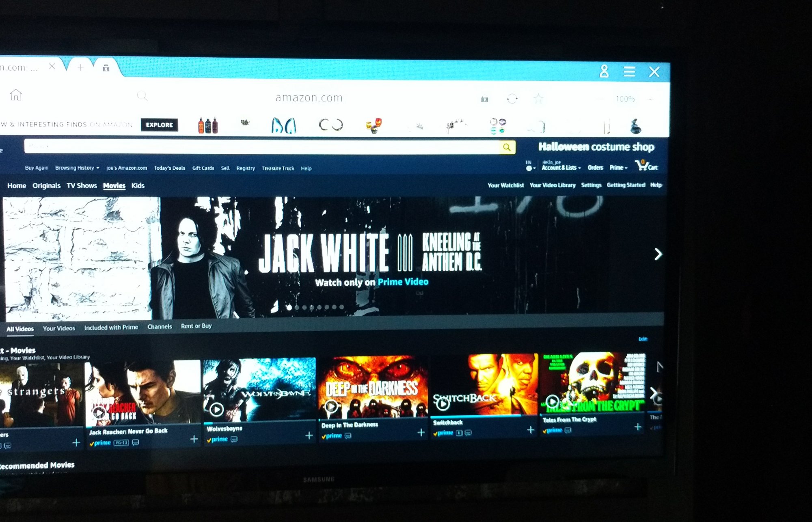The image size is (812, 522).
Task: Open Gift Cards link
Action: (x=203, y=168)
